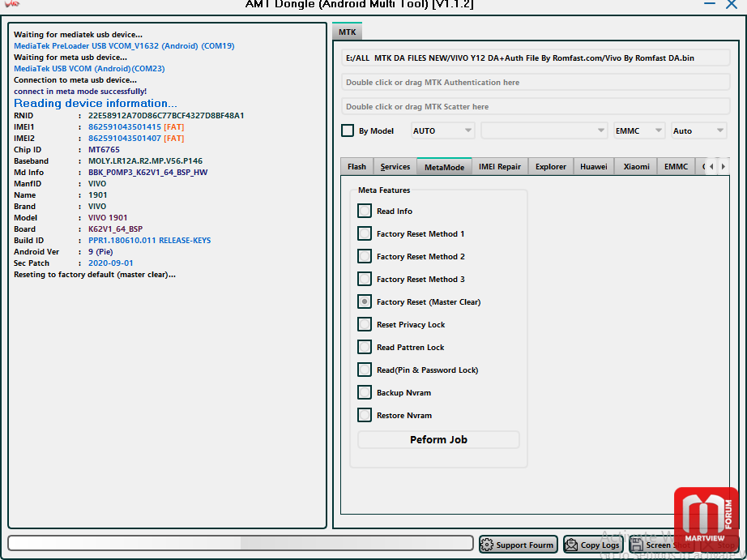The height and width of the screenshot is (560, 747).
Task: Click IMEI2 value 862591043501407
Action: pos(124,139)
